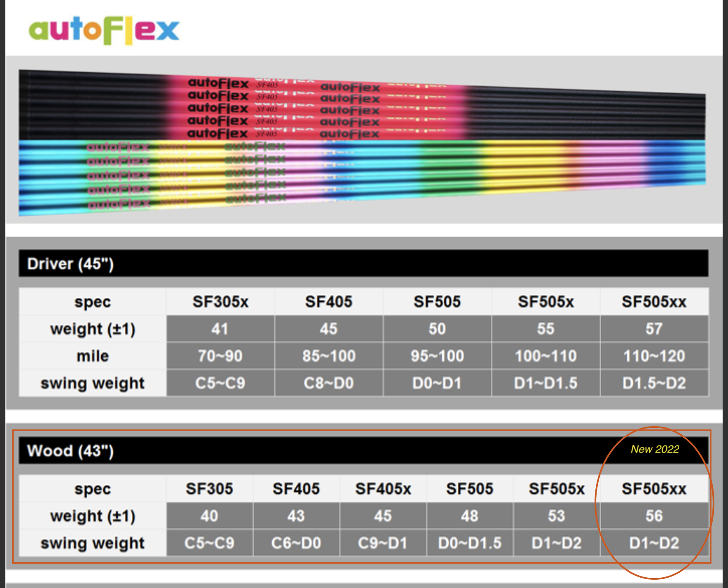Select SF505xx header in Driver table

(x=654, y=302)
